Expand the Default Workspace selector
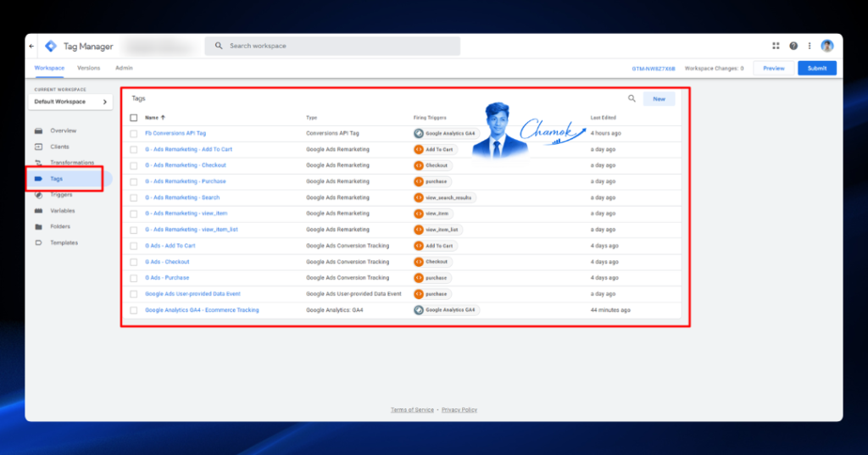868x455 pixels. [x=70, y=102]
